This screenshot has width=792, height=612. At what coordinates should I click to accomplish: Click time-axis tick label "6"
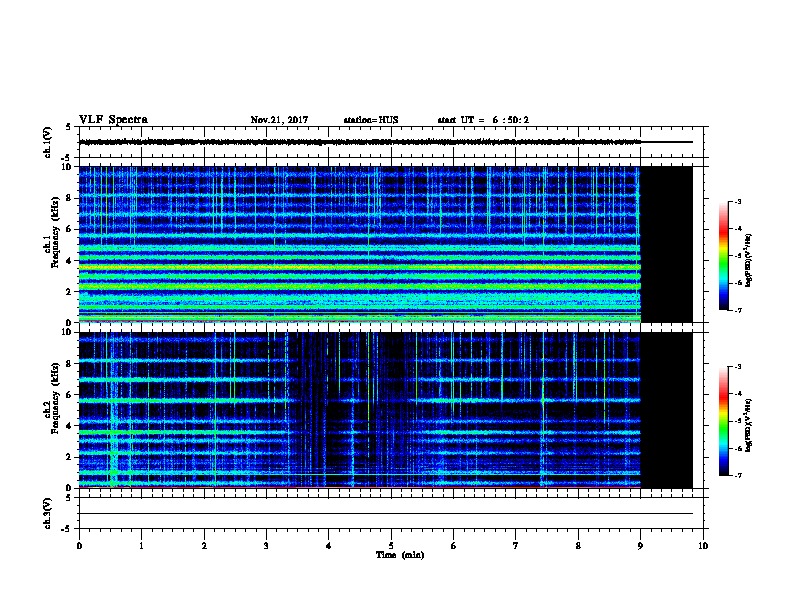click(453, 546)
